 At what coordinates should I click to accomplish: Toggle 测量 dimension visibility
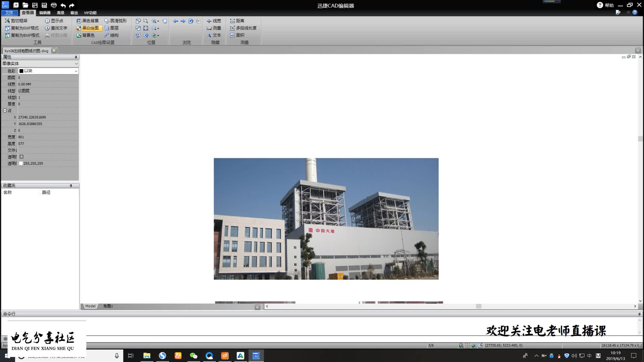point(214,28)
